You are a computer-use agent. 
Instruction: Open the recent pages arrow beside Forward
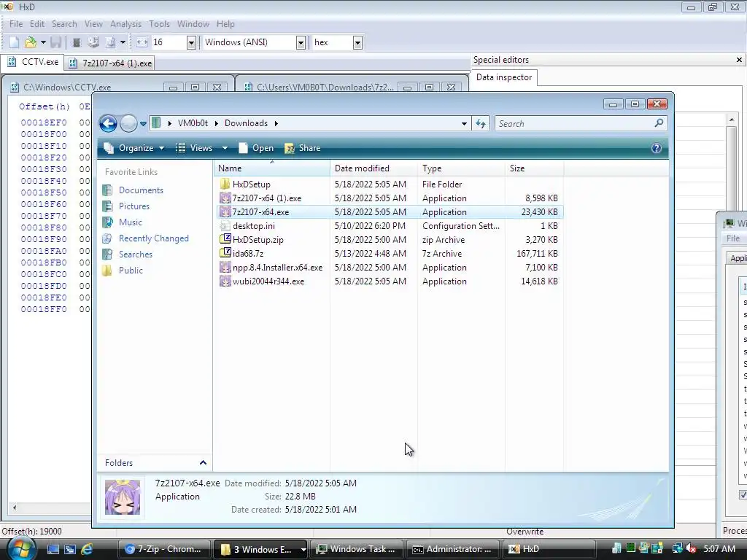pyautogui.click(x=143, y=124)
